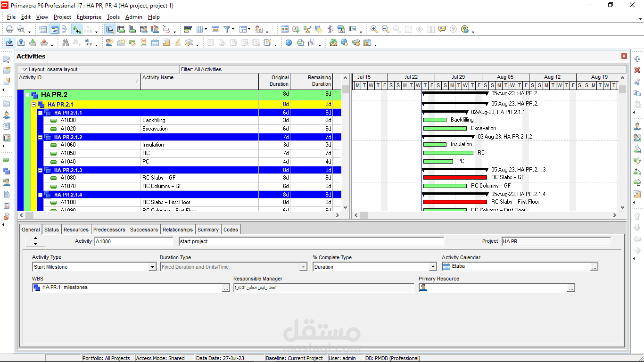Click the Find binoculars icon
This screenshot has height=362, width=644.
pos(66,42)
